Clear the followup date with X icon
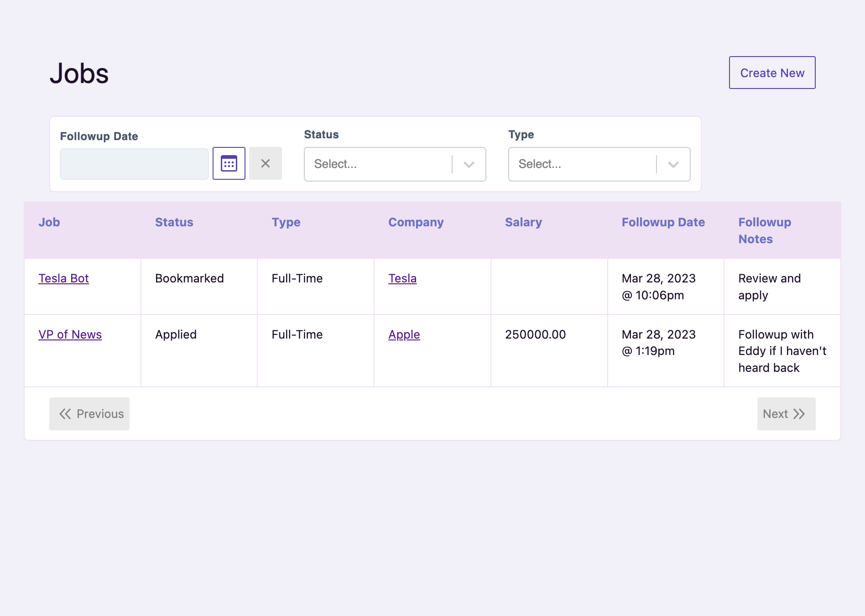The height and width of the screenshot is (616, 865). pos(265,163)
